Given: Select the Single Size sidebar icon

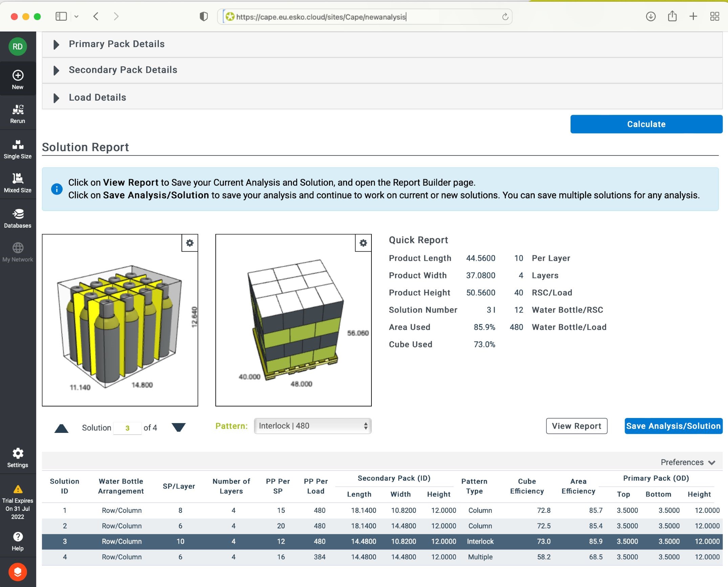Looking at the screenshot, I should click(x=18, y=148).
